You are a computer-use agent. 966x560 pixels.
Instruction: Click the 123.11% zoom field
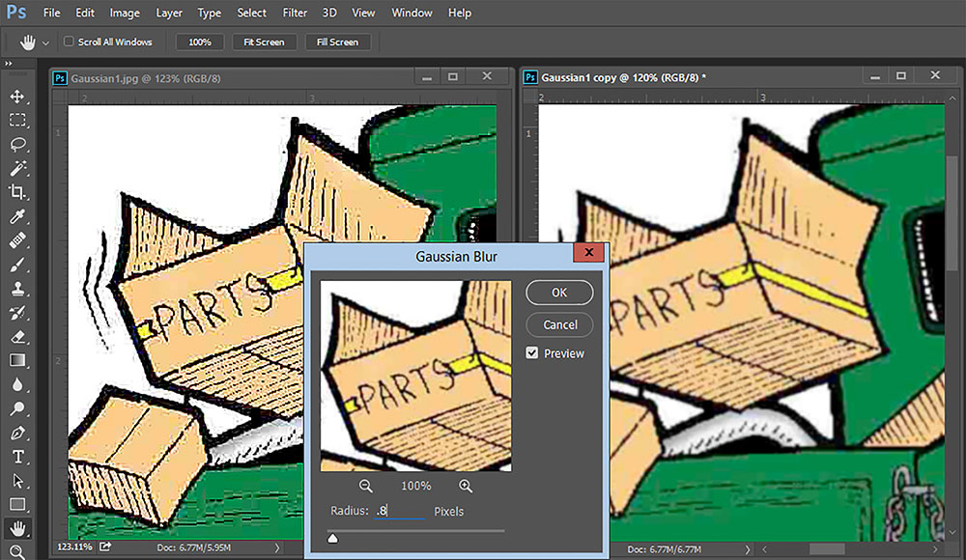point(74,546)
